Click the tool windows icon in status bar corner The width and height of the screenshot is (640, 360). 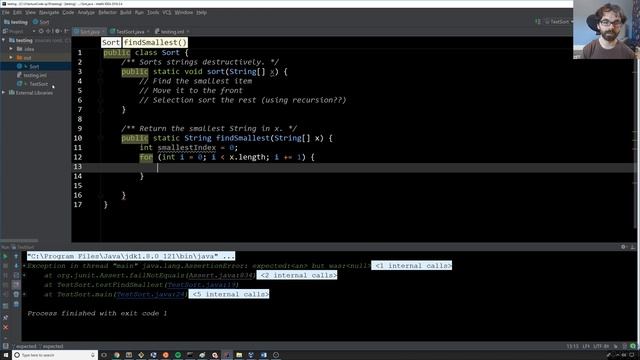[5, 346]
